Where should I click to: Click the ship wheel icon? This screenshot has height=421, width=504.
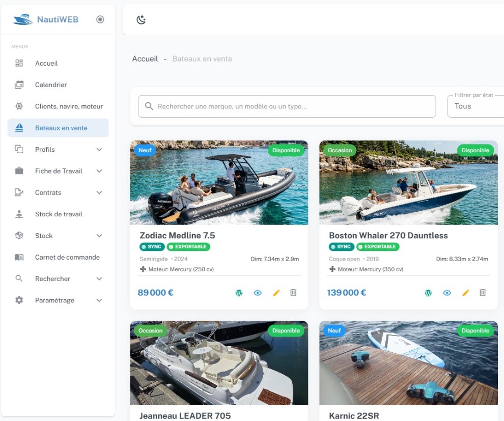click(x=19, y=106)
